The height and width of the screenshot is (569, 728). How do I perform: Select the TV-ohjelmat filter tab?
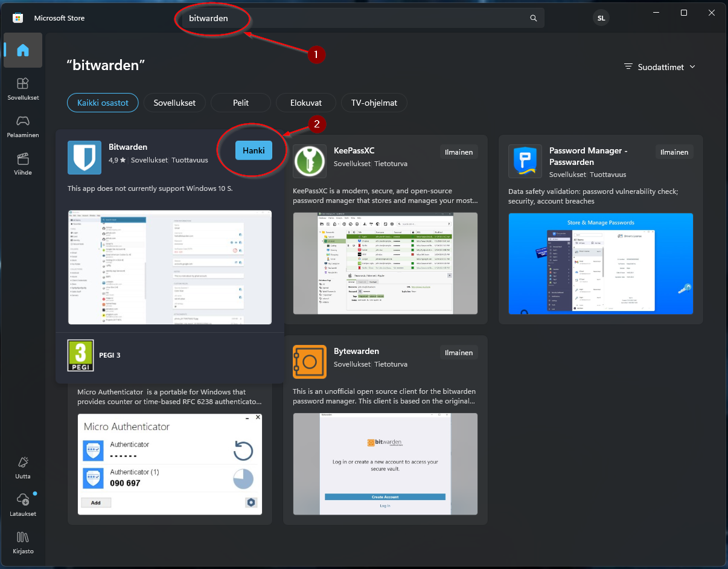[x=374, y=103]
